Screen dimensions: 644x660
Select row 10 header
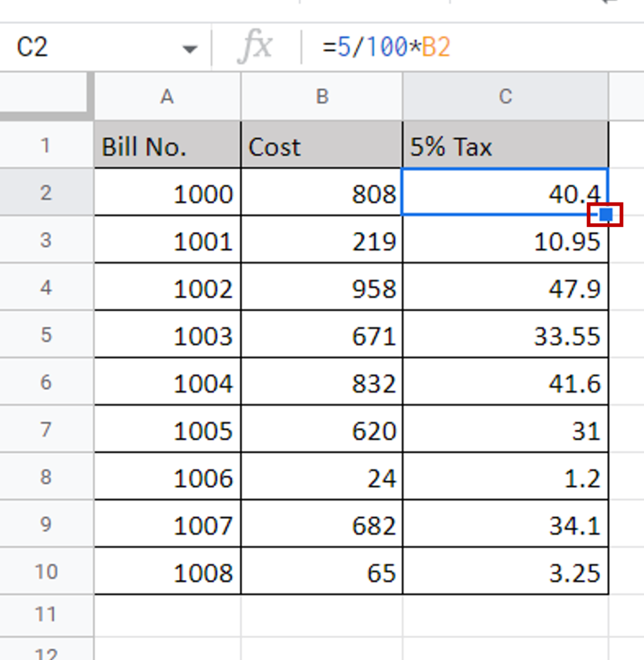click(x=46, y=571)
